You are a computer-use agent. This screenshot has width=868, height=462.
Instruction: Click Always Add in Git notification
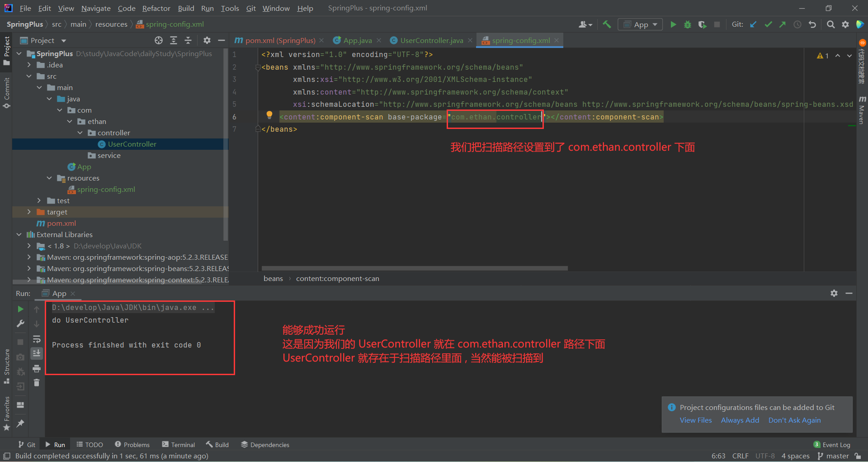coord(740,420)
